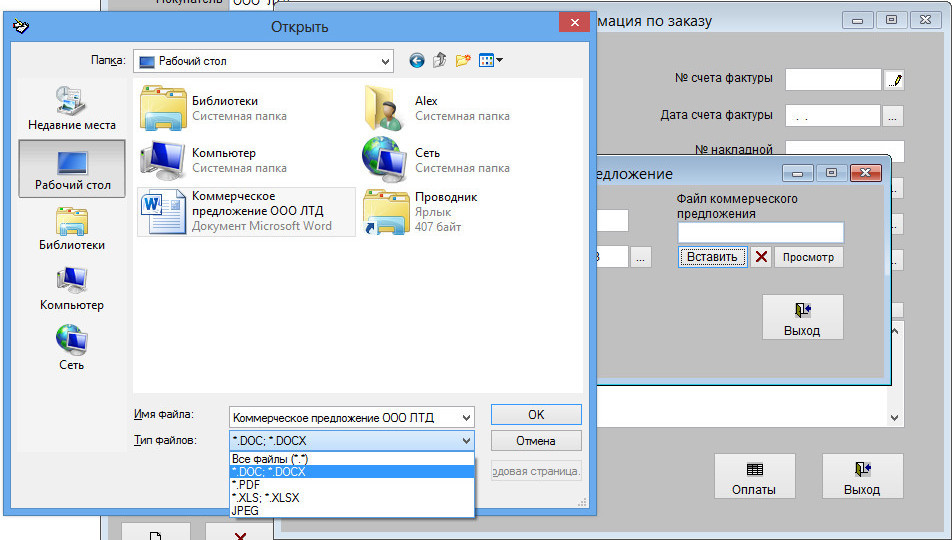Select Недавние места in places bar
This screenshot has height=540, width=952.
(x=72, y=109)
